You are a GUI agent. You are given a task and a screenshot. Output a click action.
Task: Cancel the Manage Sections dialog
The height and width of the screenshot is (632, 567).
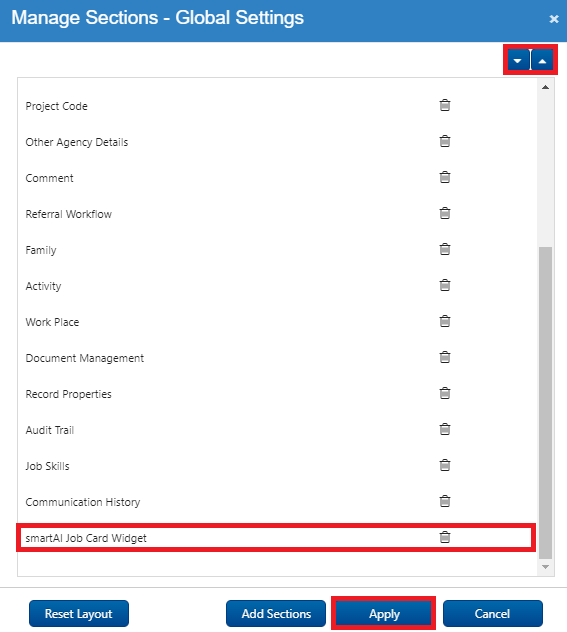pyautogui.click(x=492, y=613)
